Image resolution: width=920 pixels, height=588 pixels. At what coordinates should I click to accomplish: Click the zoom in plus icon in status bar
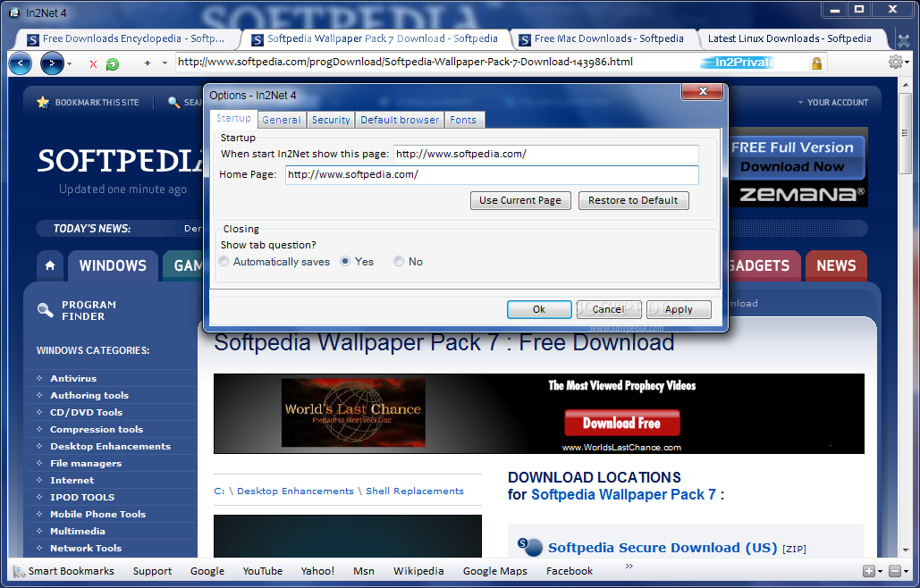coord(869,571)
